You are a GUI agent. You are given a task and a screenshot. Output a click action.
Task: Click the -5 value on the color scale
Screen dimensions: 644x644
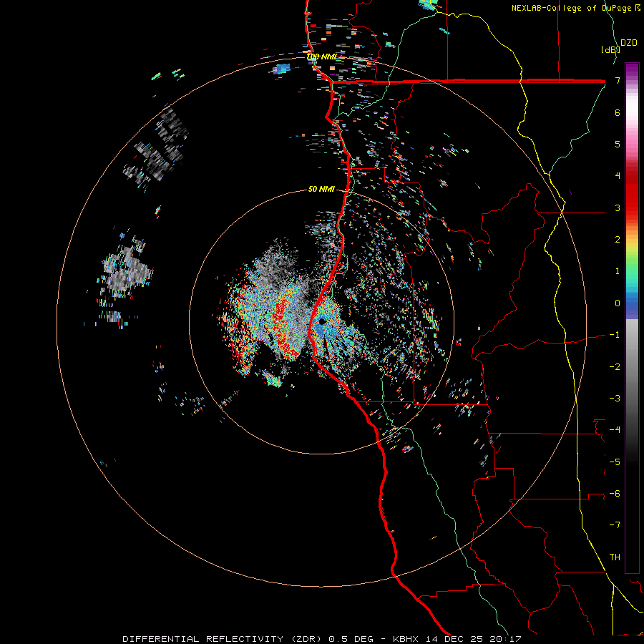click(x=615, y=462)
